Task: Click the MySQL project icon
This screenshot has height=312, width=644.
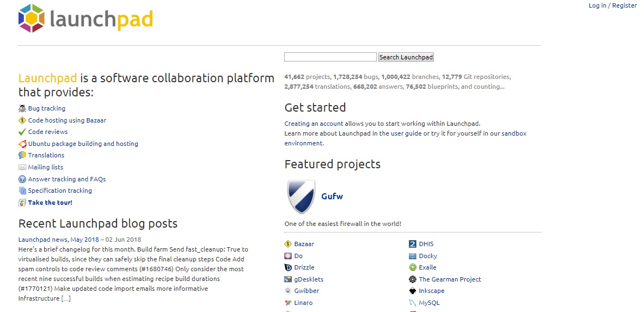Action: (x=413, y=303)
